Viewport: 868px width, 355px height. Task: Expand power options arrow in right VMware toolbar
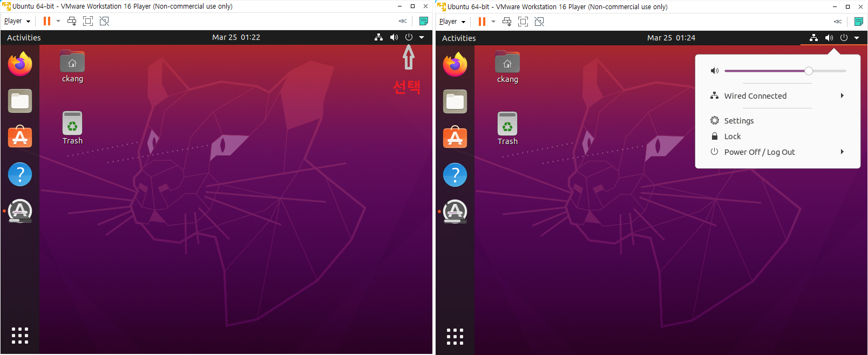coord(493,22)
